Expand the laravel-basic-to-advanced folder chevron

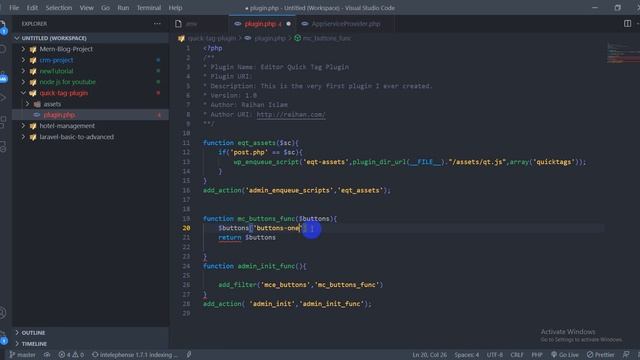[23, 137]
